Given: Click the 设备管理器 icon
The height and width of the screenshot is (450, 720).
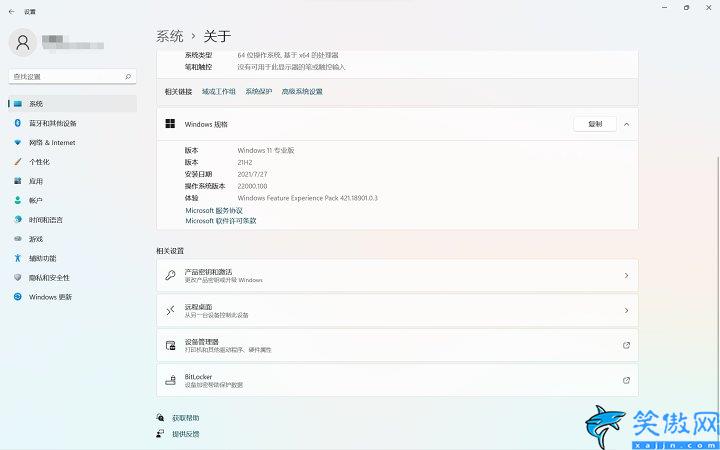Looking at the screenshot, I should [x=170, y=345].
